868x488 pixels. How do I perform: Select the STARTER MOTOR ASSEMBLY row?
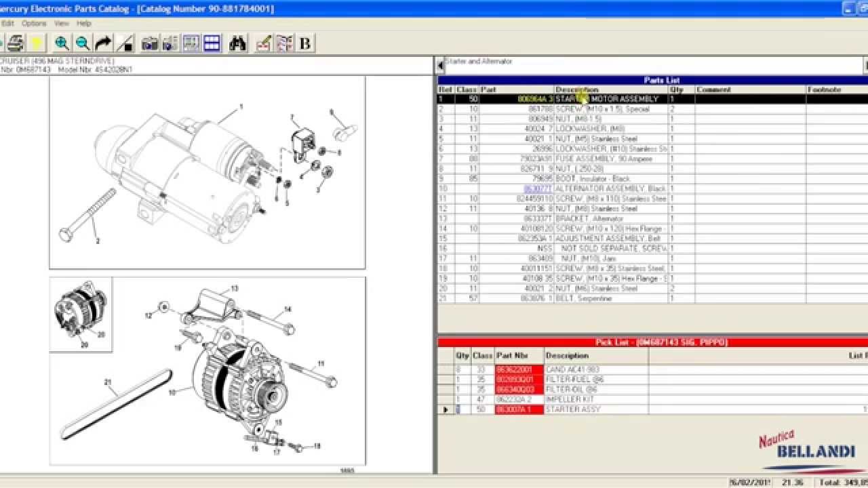[x=652, y=99]
